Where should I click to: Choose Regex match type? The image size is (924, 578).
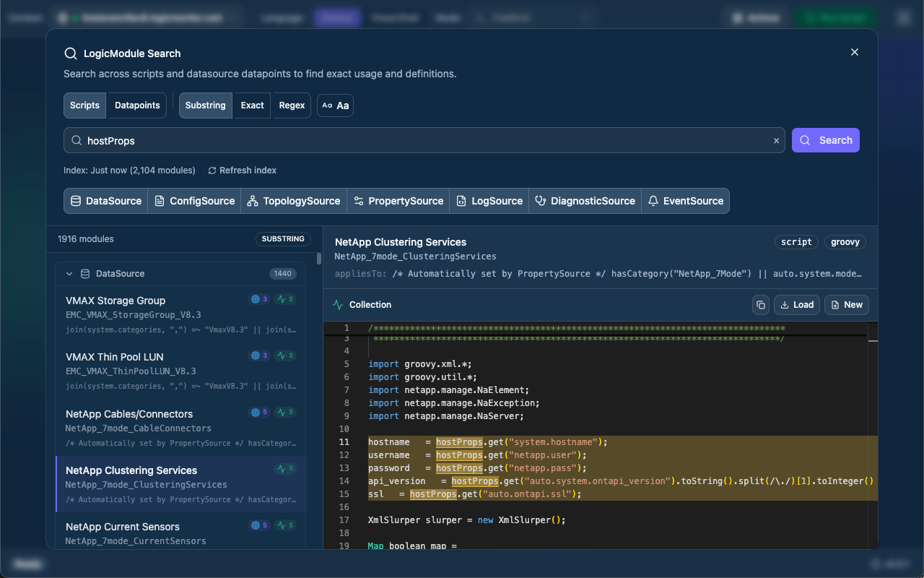[292, 105]
